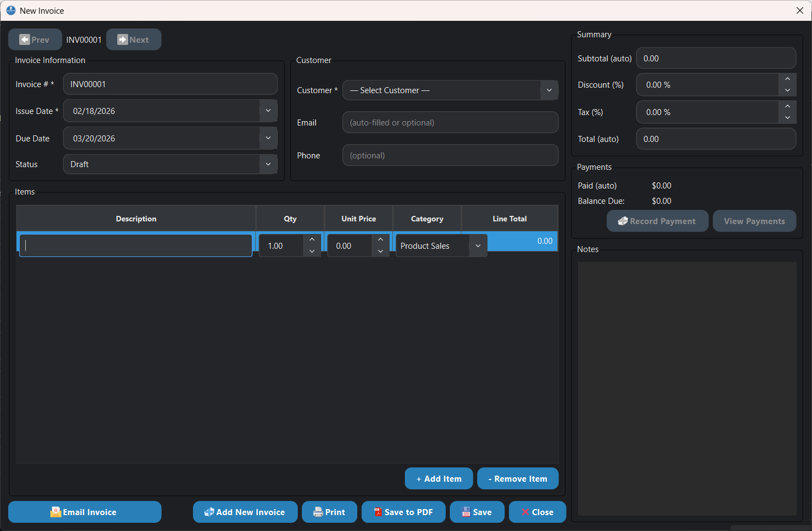Image resolution: width=812 pixels, height=531 pixels.
Task: Click the globe icon on Add New Invoice
Action: (209, 511)
